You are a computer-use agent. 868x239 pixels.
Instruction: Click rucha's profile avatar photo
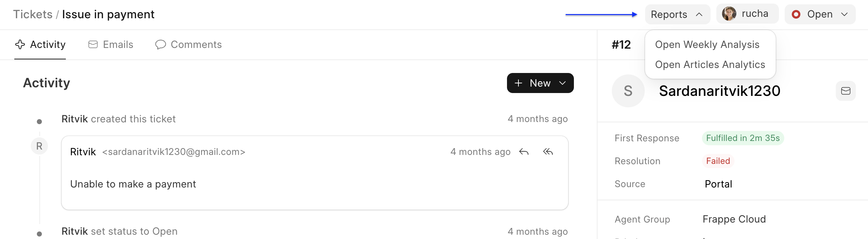(729, 14)
